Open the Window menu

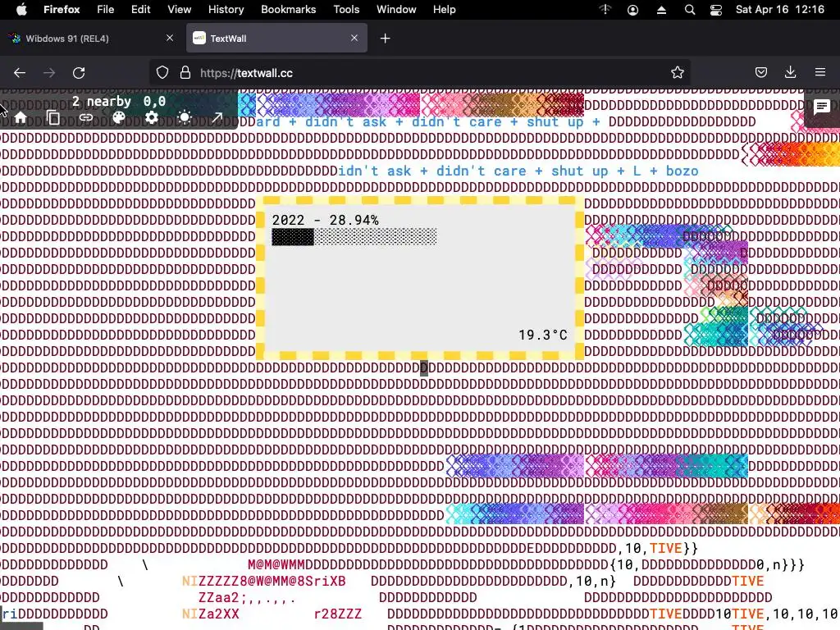pos(396,10)
